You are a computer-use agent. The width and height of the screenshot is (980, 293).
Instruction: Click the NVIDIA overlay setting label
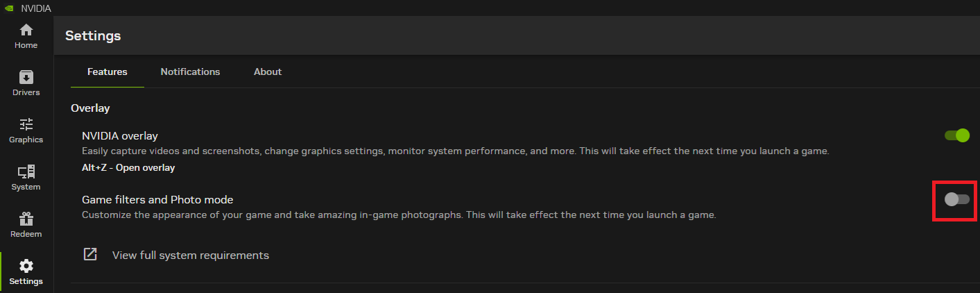120,135
